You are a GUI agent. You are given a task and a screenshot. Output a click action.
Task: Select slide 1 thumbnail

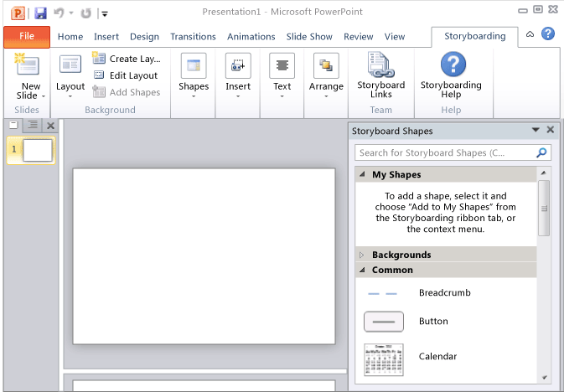[x=31, y=150]
